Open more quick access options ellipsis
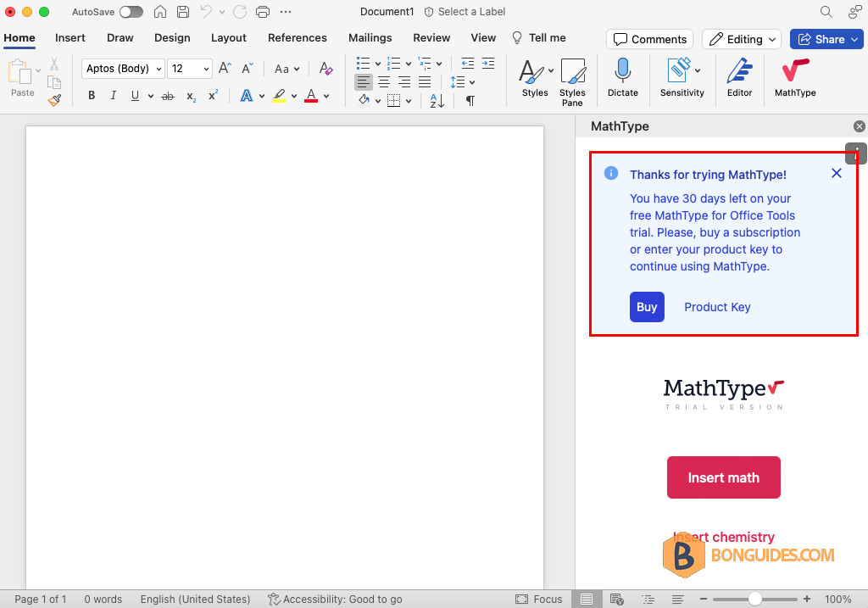Image resolution: width=868 pixels, height=608 pixels. point(286,12)
